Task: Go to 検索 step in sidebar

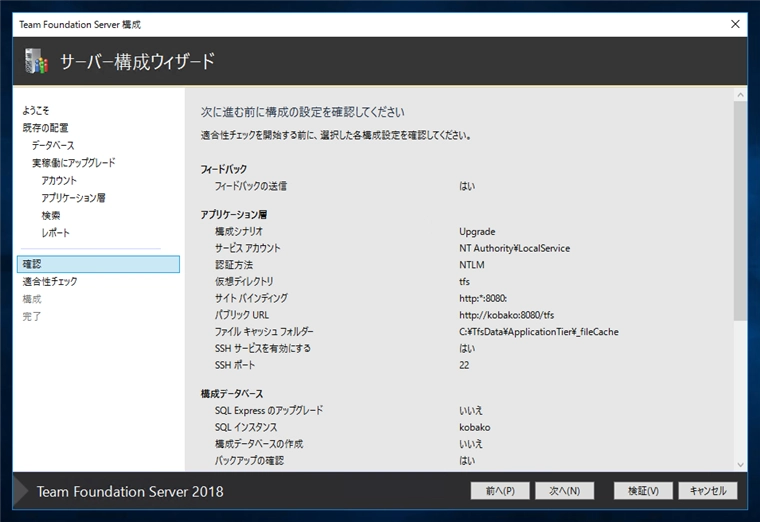Action: pos(51,215)
